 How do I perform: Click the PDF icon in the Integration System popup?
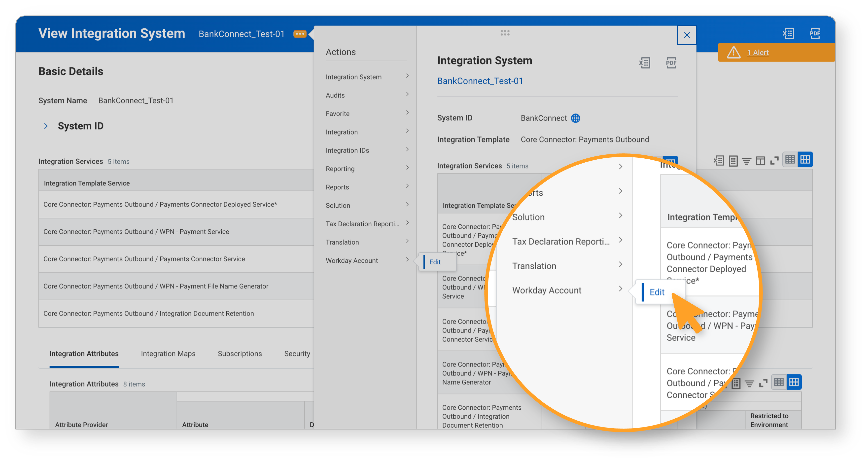(x=671, y=63)
